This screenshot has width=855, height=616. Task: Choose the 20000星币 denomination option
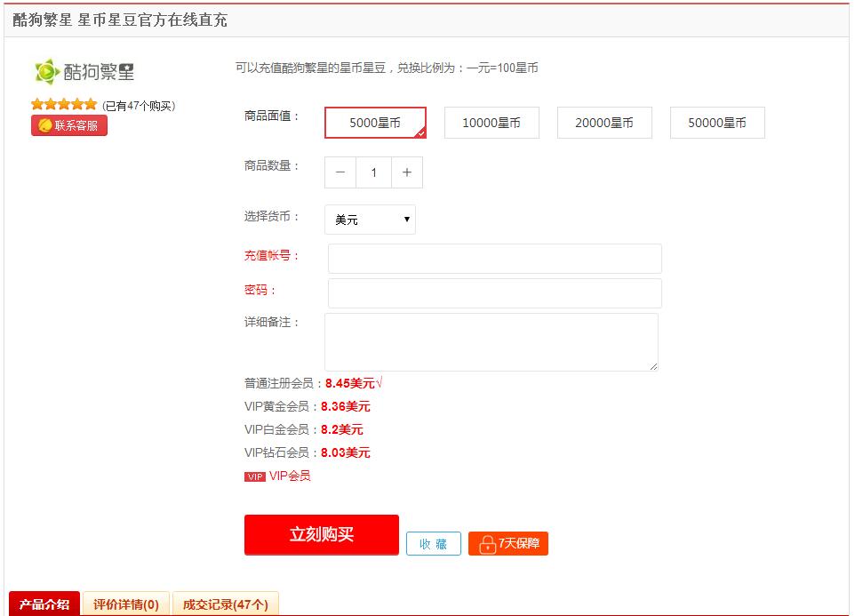coord(604,123)
